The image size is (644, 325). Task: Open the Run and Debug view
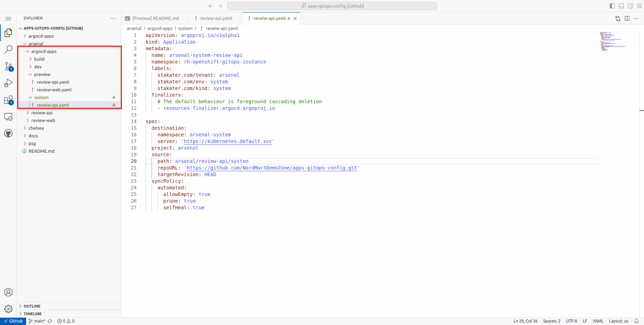tap(8, 83)
